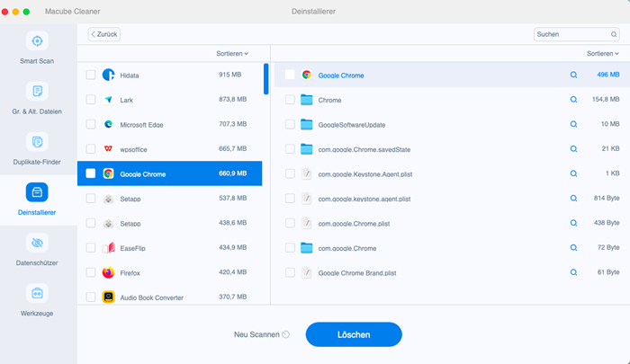Viewport: 630px width, 364px height.
Task: Go back with the Zurück button
Action: tap(104, 34)
